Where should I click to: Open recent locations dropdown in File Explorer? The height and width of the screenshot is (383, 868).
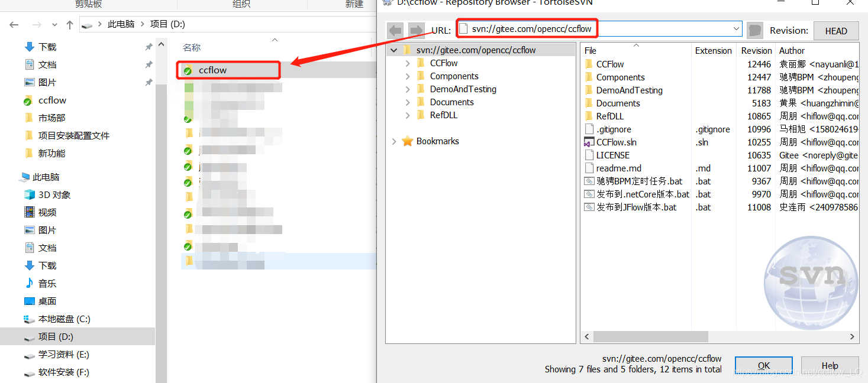pos(54,25)
